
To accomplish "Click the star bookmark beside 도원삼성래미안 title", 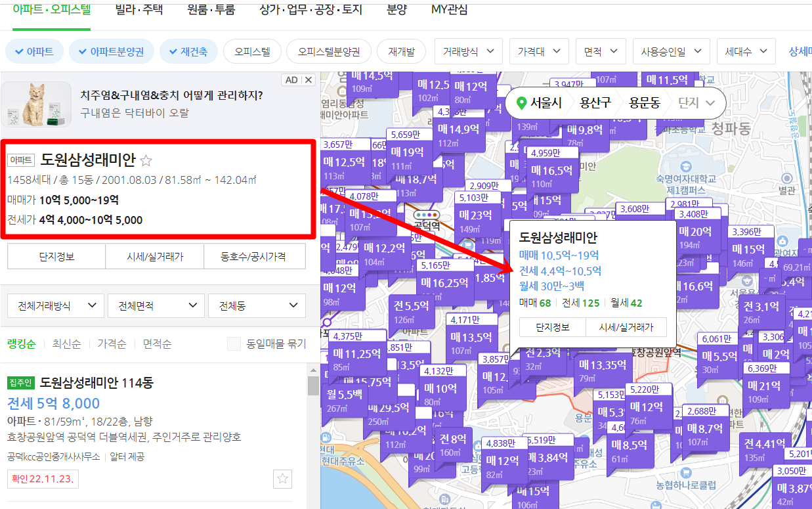I will [145, 160].
